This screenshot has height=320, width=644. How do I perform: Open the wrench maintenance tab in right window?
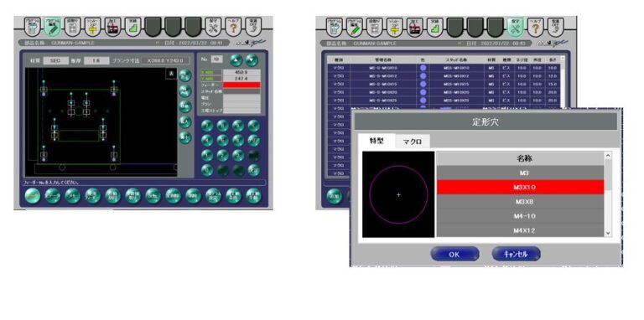click(515, 27)
